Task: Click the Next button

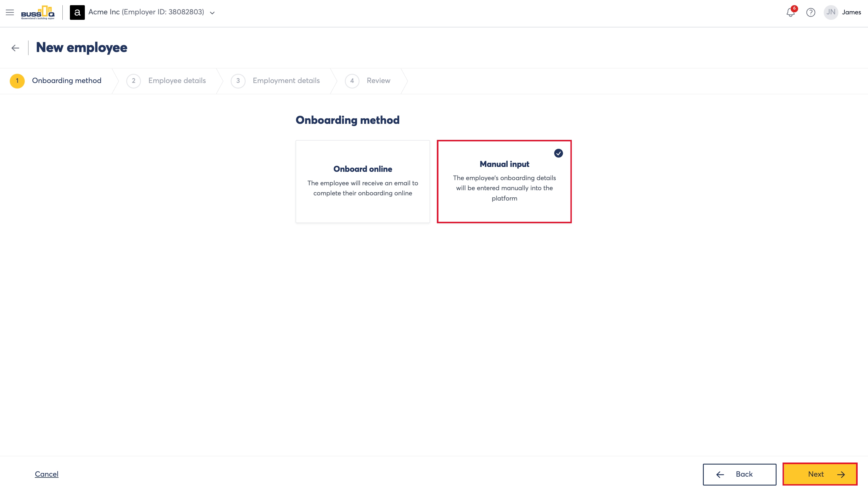Action: [820, 474]
